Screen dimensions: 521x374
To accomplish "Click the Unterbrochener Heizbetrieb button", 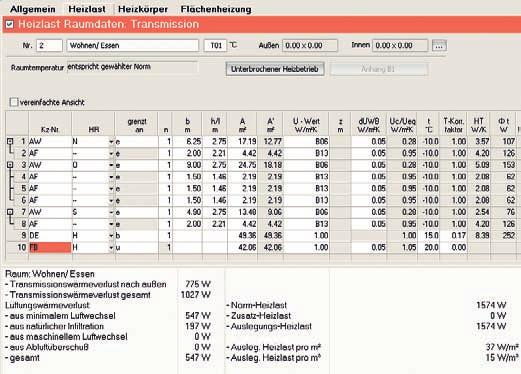I will click(x=275, y=69).
